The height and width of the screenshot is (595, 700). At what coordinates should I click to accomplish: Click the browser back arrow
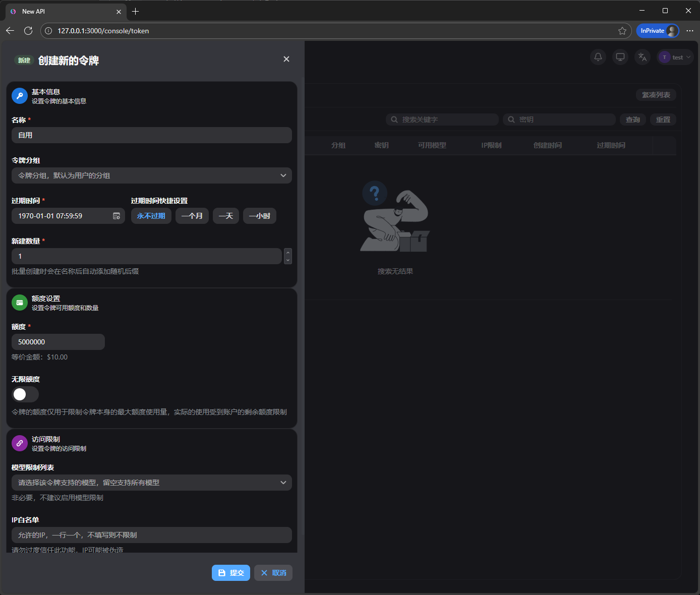point(10,31)
